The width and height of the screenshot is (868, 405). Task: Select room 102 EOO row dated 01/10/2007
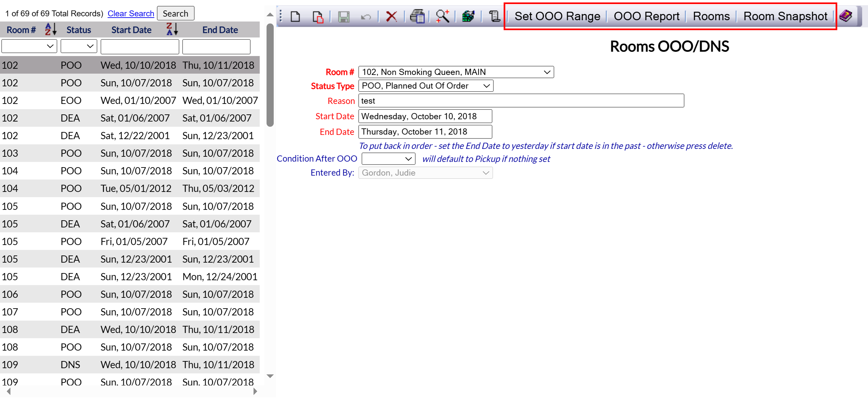[x=130, y=100]
